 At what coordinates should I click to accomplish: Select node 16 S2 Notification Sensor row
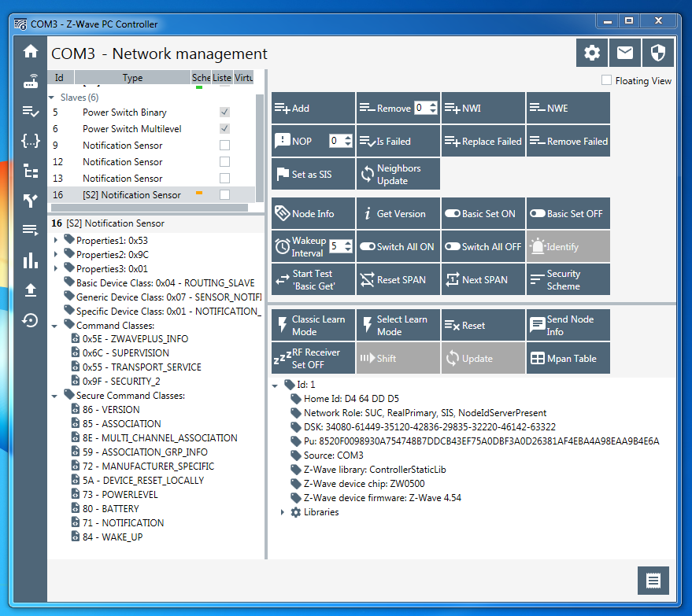pos(131,195)
